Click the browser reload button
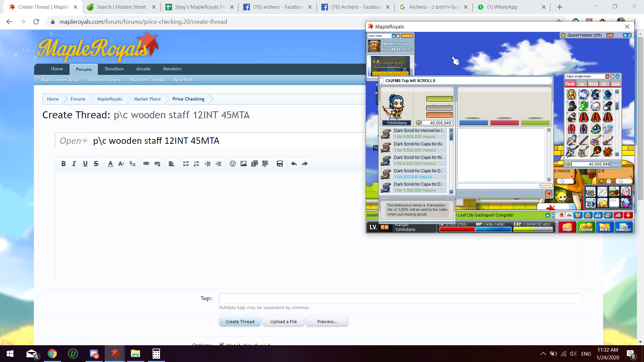The height and width of the screenshot is (362, 644). click(36, 22)
